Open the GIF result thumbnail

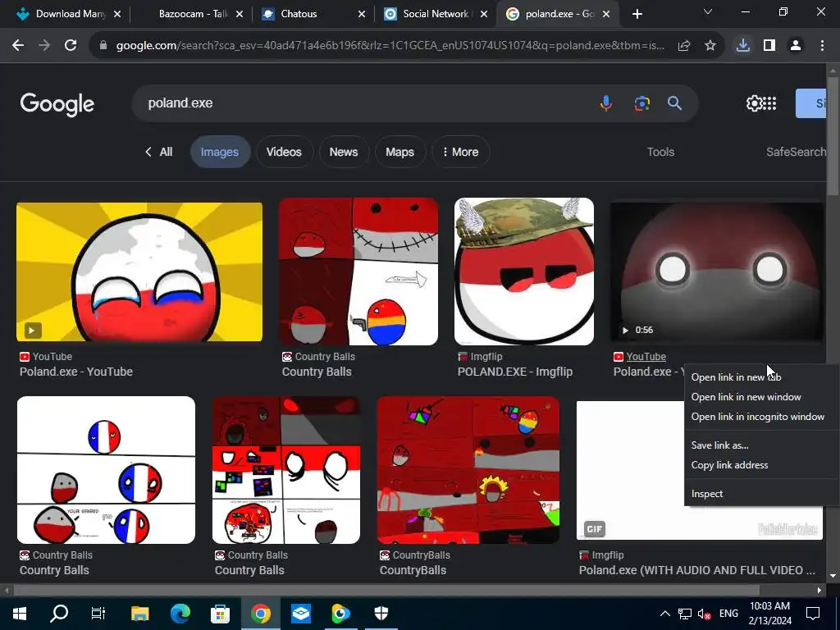(x=630, y=470)
